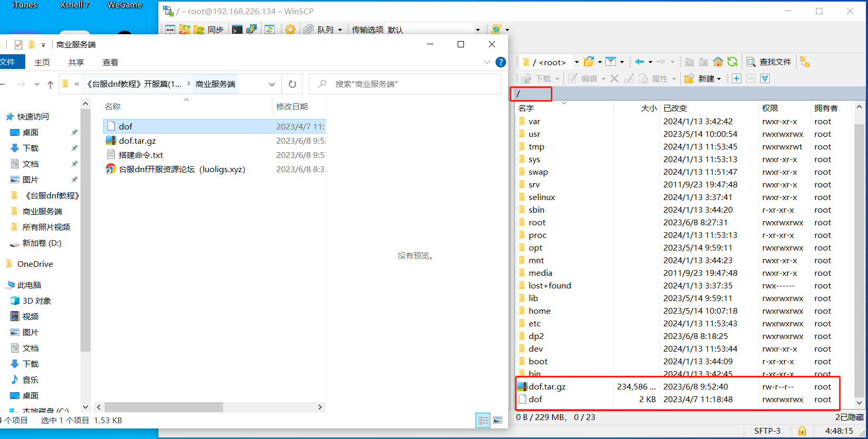Go up one folder in Explorer

coord(51,84)
